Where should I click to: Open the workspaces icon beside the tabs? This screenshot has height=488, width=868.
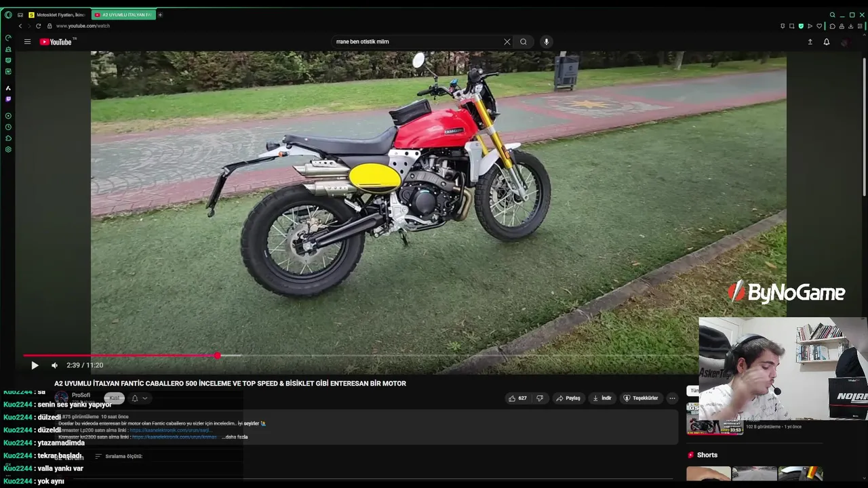coord(20,15)
